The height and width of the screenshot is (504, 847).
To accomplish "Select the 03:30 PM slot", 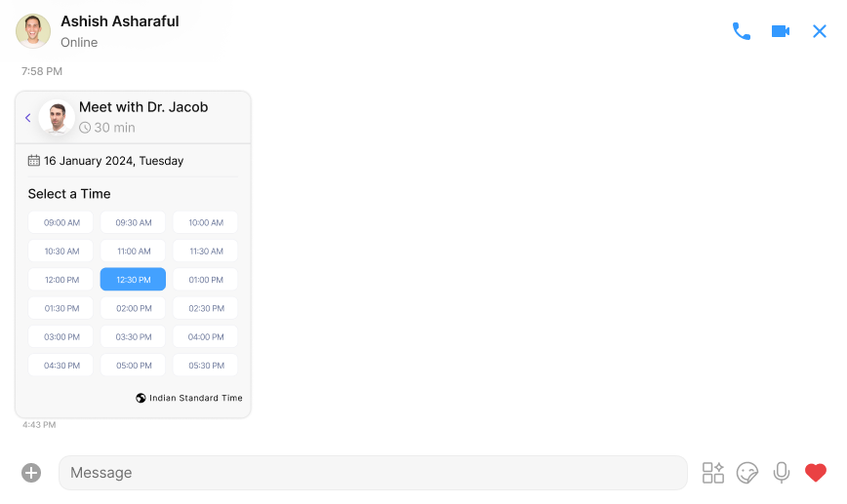I will pos(133,336).
